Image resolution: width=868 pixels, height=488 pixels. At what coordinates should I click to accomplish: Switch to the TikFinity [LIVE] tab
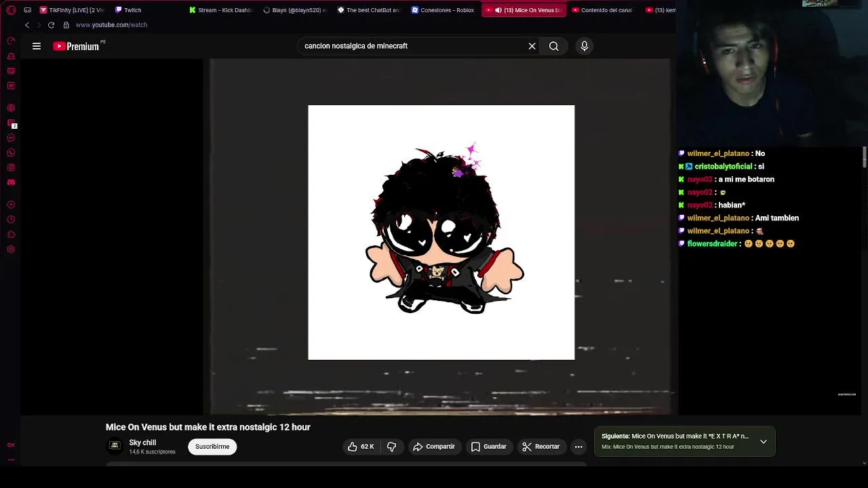point(72,10)
